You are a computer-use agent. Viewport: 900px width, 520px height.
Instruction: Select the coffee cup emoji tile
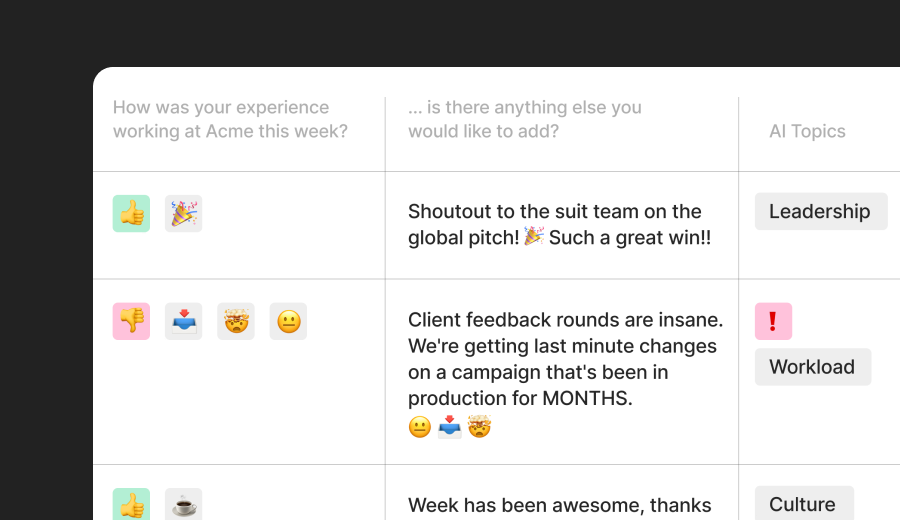pyautogui.click(x=184, y=505)
